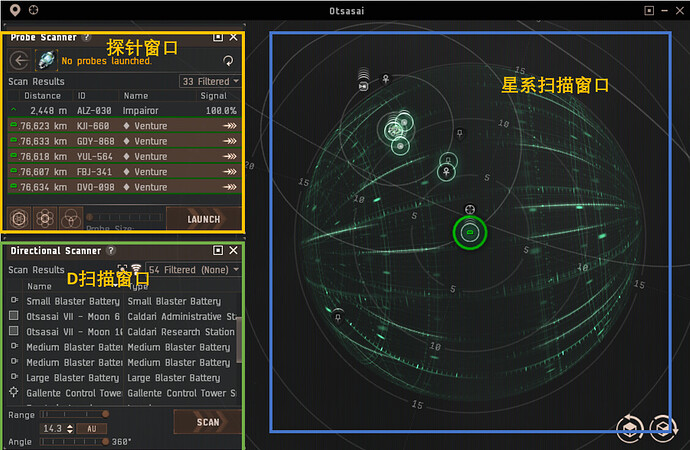Viewport: 690px width, 450px height.
Task: Click warp arrows on the YUL-564 row
Action: click(230, 157)
